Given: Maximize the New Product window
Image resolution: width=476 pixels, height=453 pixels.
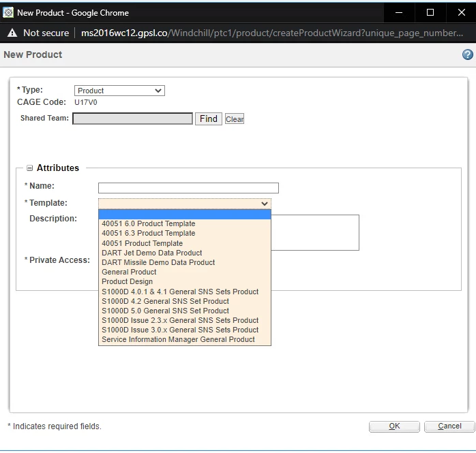Looking at the screenshot, I should (x=430, y=12).
